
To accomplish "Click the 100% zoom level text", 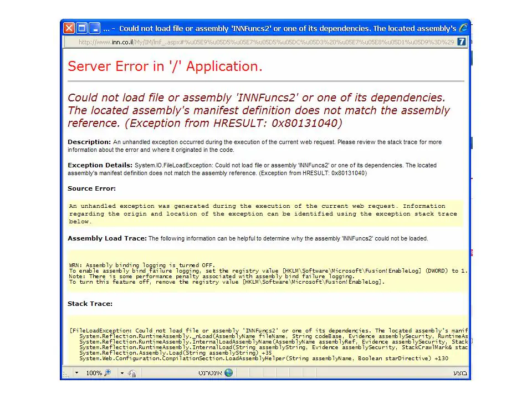I will click(x=93, y=373).
